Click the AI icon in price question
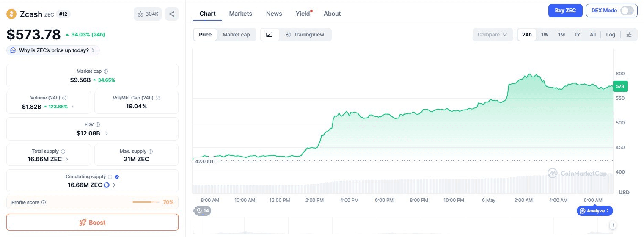644x237 pixels. (x=13, y=50)
